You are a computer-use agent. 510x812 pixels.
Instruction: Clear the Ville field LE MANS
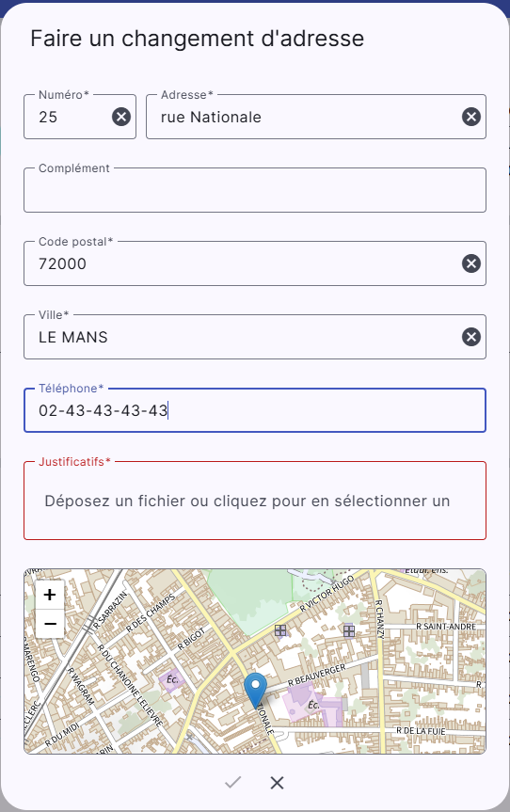coord(471,337)
